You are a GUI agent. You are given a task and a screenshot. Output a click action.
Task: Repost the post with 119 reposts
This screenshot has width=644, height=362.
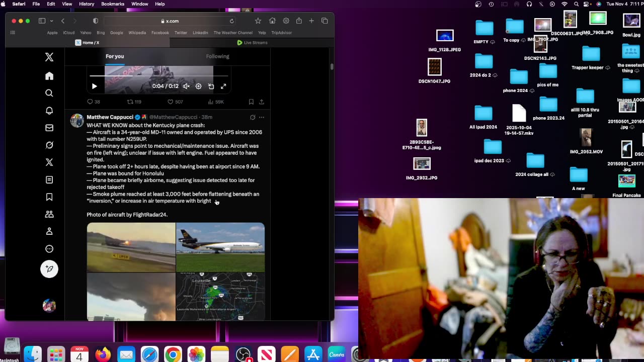[134, 102]
